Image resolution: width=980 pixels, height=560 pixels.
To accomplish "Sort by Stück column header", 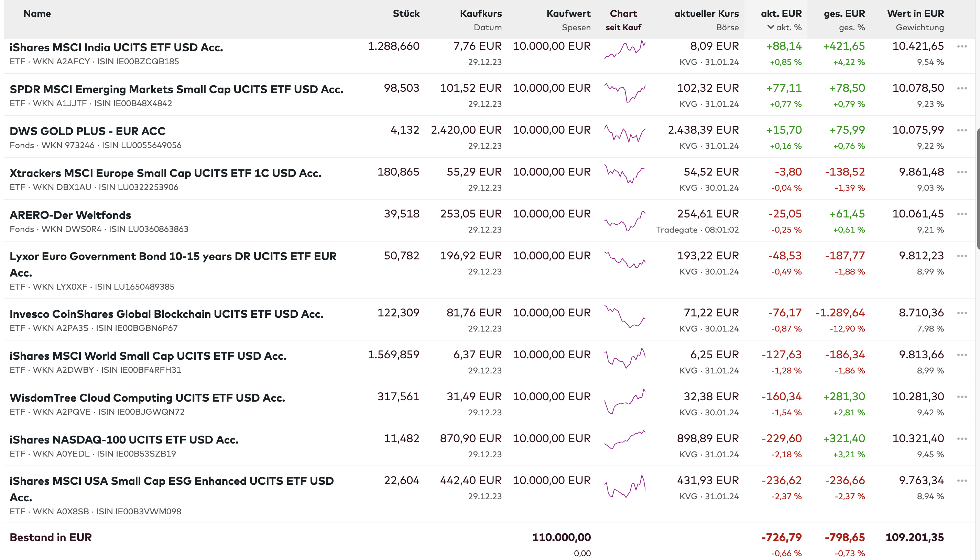I will coord(406,14).
